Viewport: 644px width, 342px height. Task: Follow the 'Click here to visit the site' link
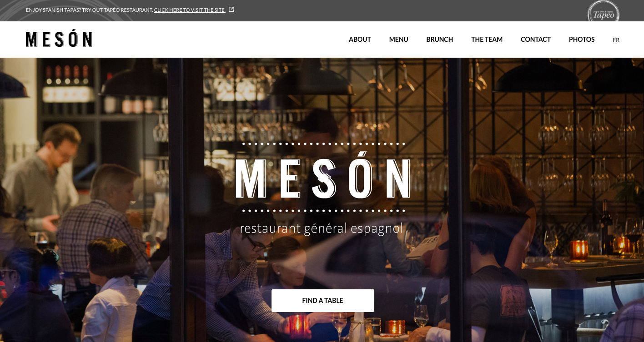[x=190, y=10]
